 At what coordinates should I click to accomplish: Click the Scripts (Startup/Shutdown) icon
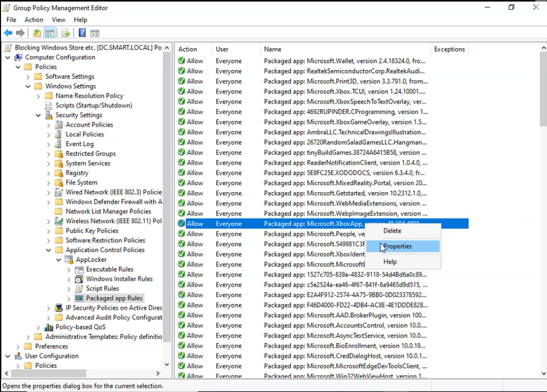click(49, 105)
